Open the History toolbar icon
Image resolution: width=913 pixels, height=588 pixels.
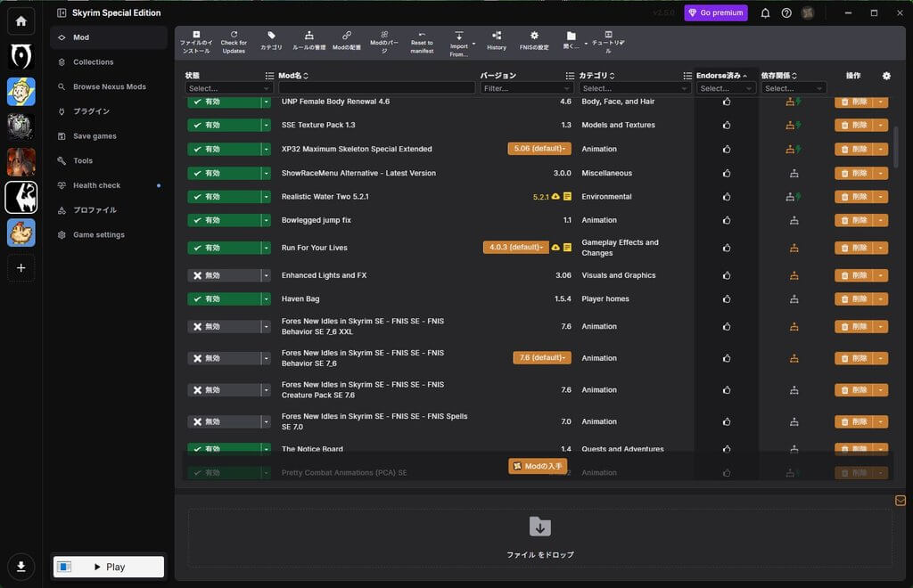(x=496, y=36)
